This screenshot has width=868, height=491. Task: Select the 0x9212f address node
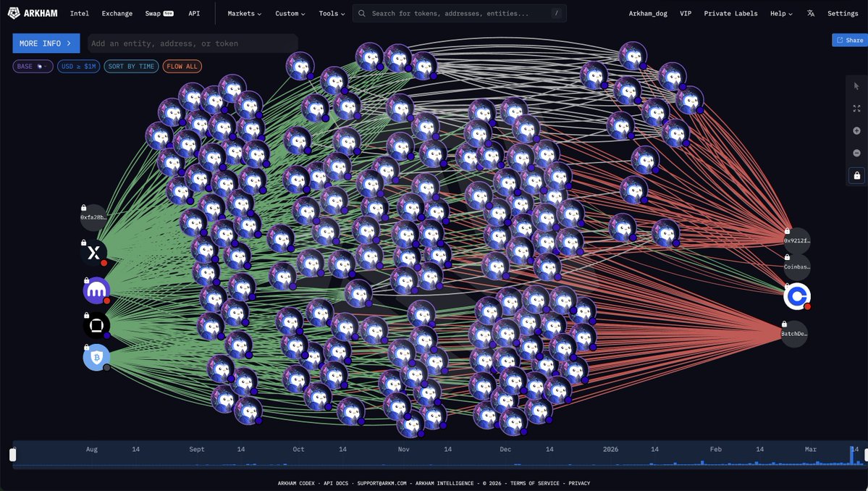796,240
